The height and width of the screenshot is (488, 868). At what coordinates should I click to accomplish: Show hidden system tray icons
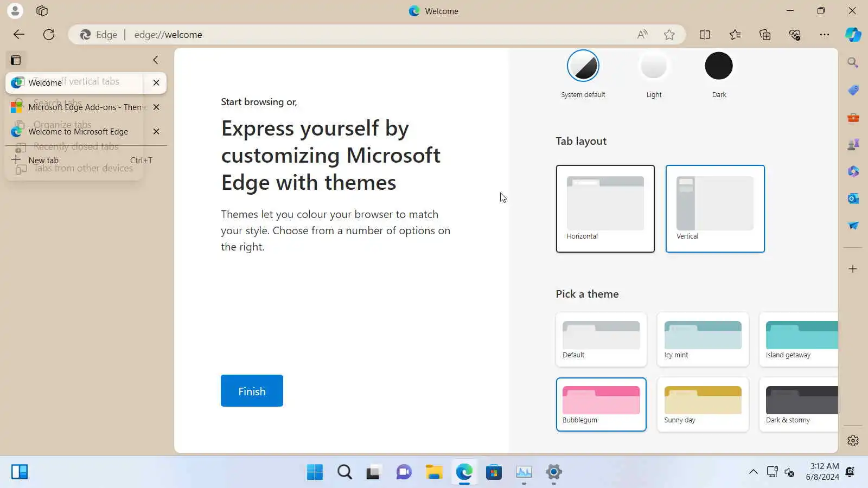(x=754, y=472)
